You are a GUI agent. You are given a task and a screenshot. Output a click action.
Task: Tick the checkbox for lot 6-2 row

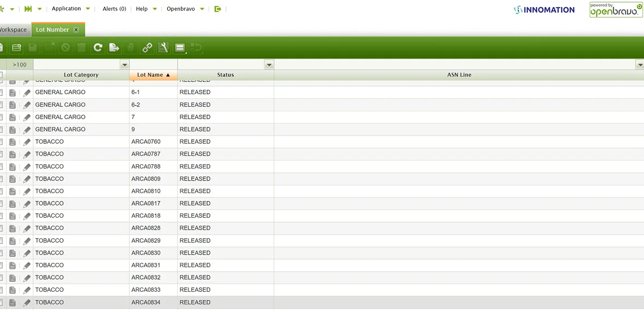click(x=1, y=105)
